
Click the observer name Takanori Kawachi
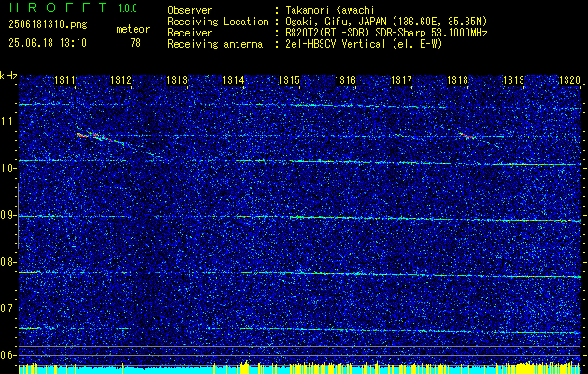(x=330, y=10)
